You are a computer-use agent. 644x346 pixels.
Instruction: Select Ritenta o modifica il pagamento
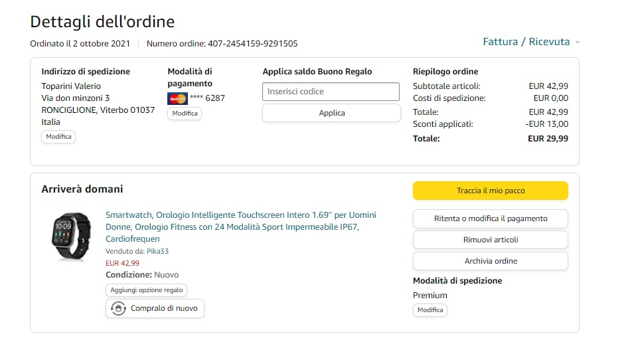point(490,218)
